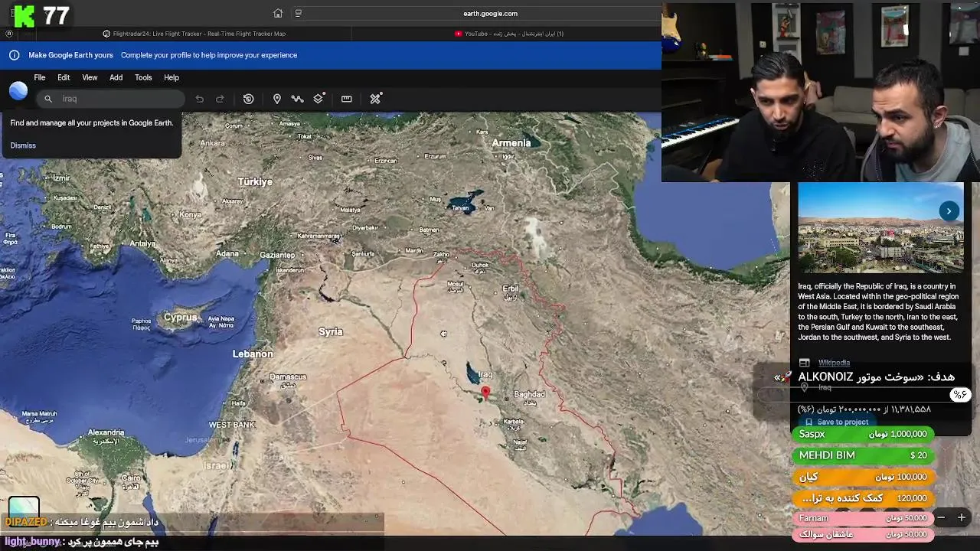Open the Edit menu
Image resolution: width=980 pixels, height=551 pixels.
pos(64,77)
